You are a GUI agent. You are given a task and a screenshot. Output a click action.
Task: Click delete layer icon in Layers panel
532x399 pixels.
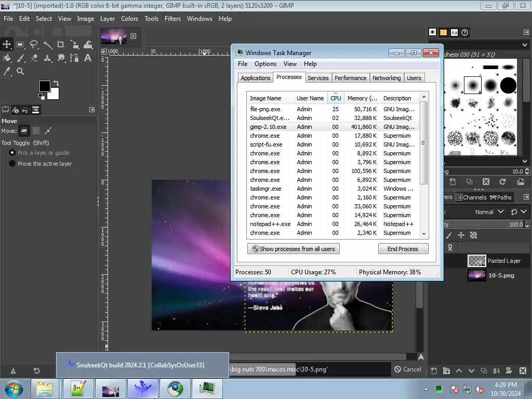coord(523,370)
